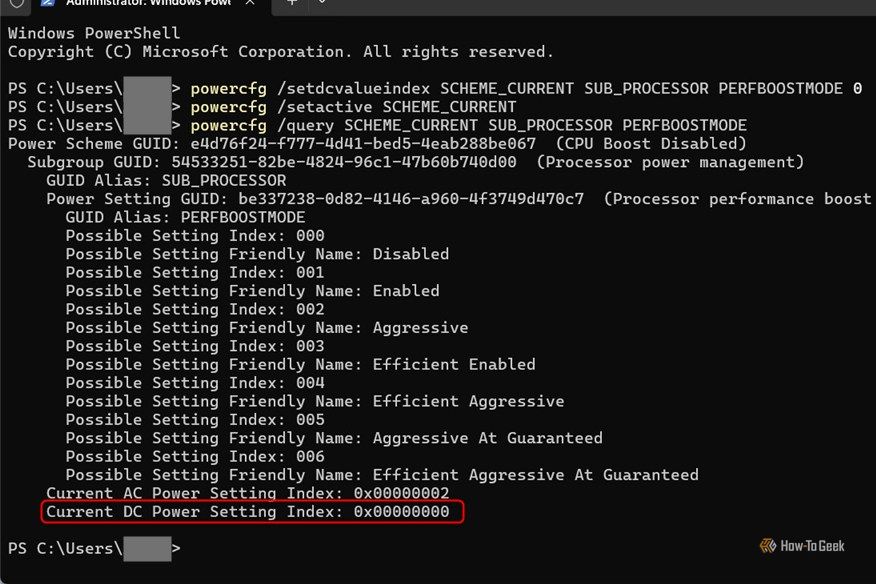Click 'Possible Setting Index: 000'

click(x=195, y=236)
